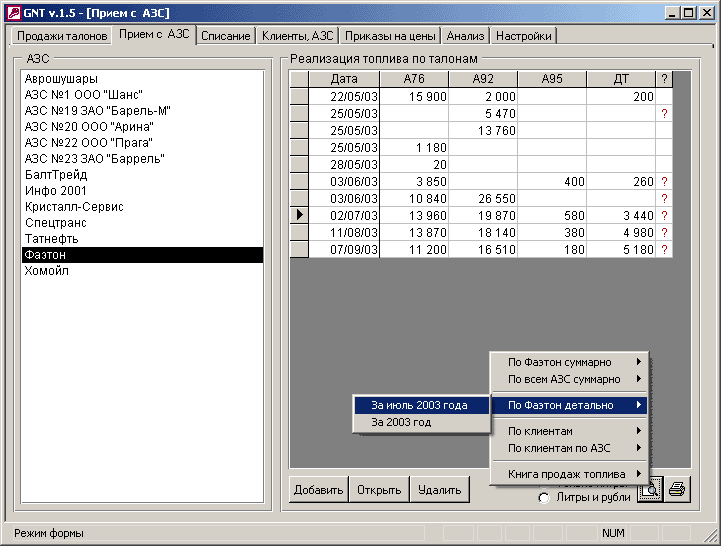Select 'АЗС №19 ЗАО "Барель-М"' in list

[143, 111]
